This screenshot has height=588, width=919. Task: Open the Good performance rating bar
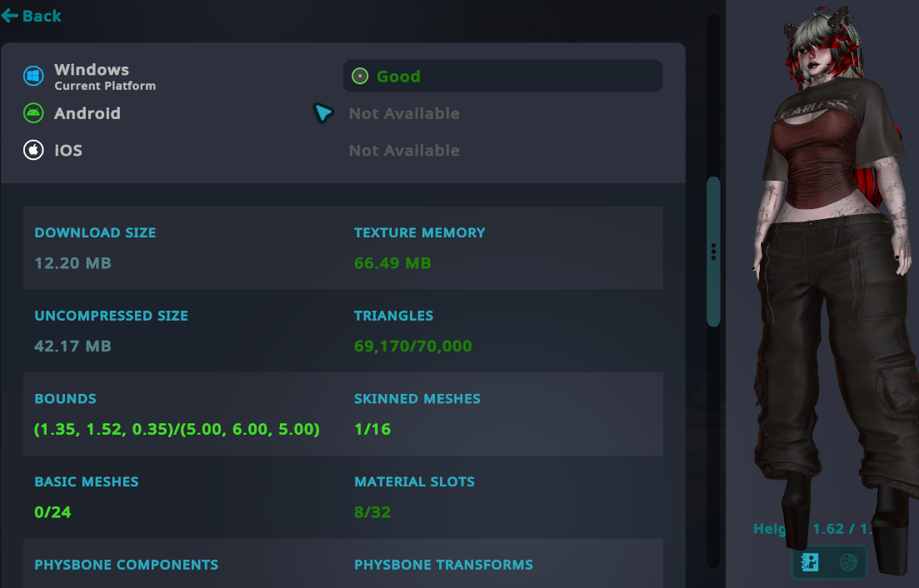click(503, 76)
